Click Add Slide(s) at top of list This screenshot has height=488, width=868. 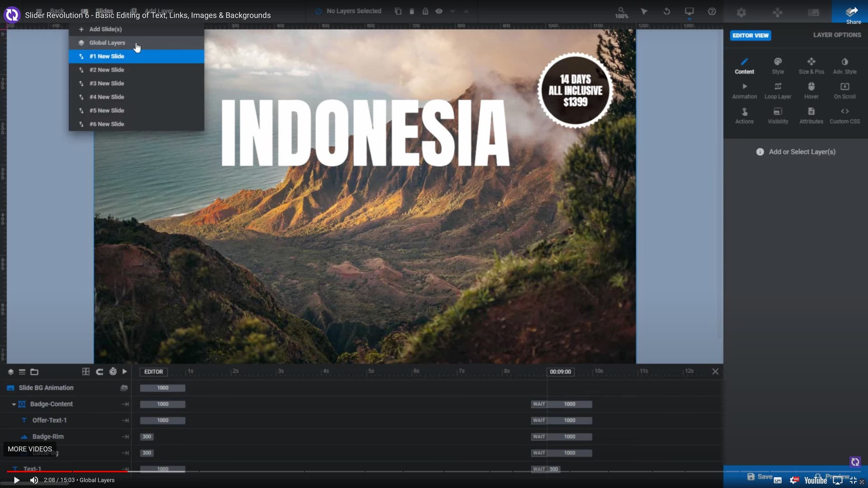click(105, 29)
